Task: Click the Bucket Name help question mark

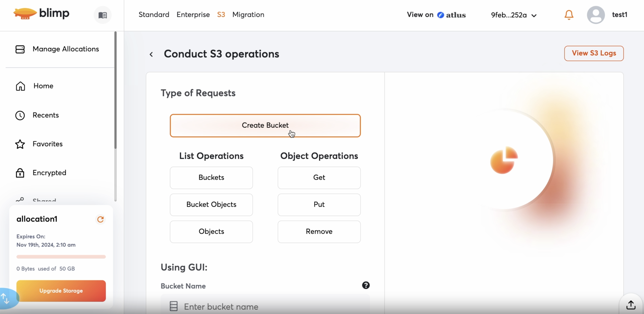Action: tap(366, 285)
